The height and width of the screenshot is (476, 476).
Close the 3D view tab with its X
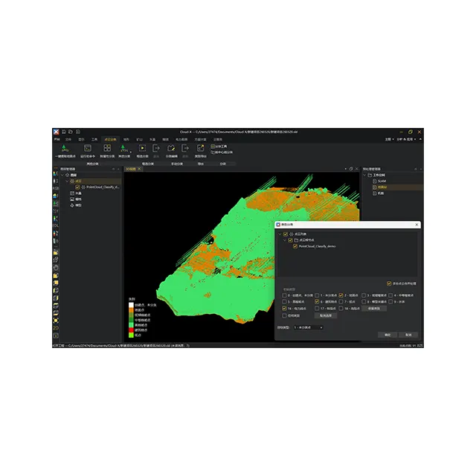pos(139,169)
